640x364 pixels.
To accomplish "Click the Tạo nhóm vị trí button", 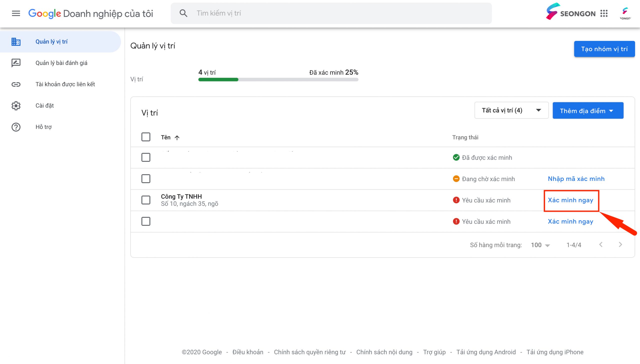I will pos(604,49).
